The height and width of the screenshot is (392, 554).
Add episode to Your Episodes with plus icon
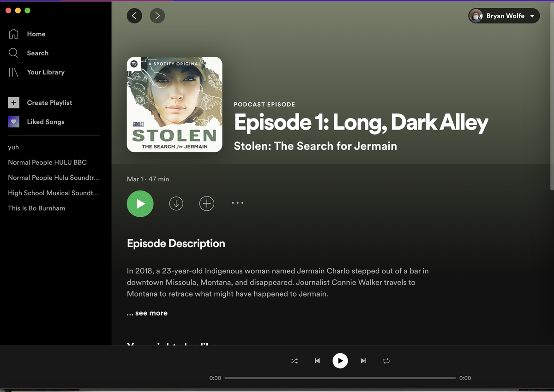pos(206,203)
